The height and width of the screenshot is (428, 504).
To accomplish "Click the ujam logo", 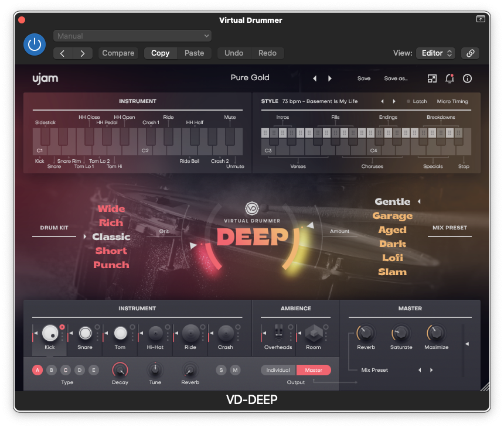I will point(45,78).
